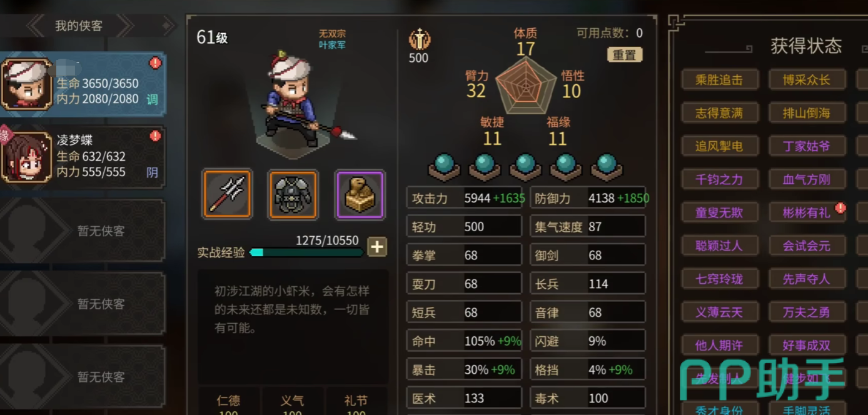
Task: Open the 乘胜追击 status entry
Action: 719,80
